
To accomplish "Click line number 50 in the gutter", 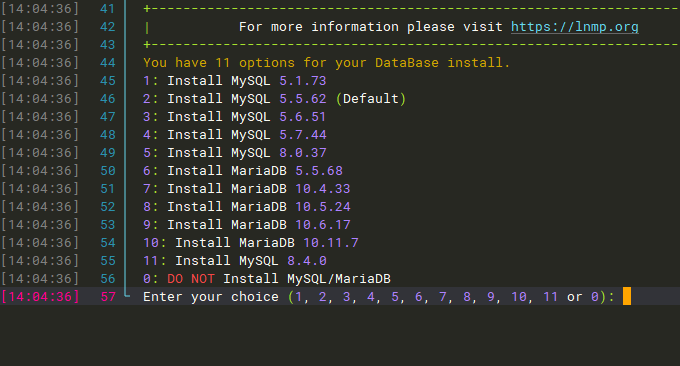I will 108,171.
